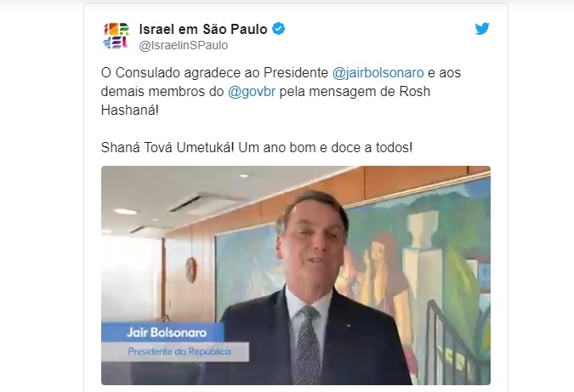Viewport: 574px width, 392px height.
Task: Click the word Consulado in the tweet
Action: pyautogui.click(x=148, y=73)
